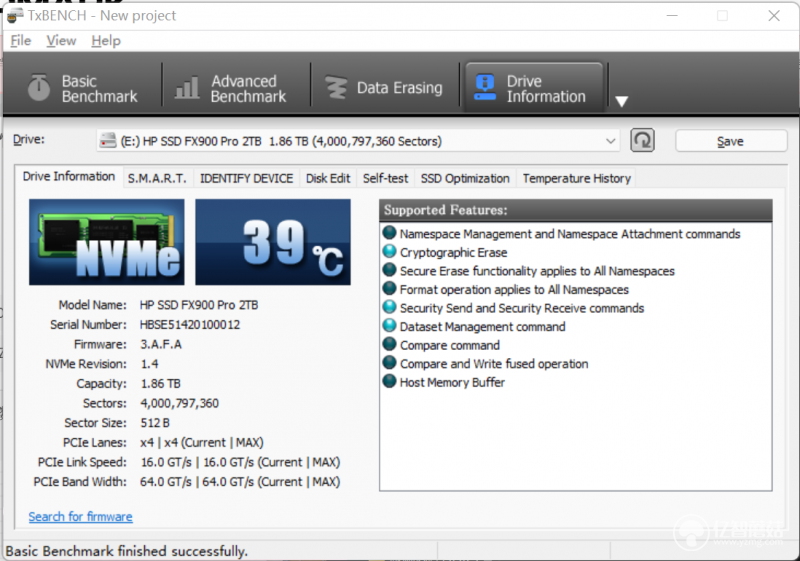Click the Cryptographic Erase feature text

pos(454,252)
